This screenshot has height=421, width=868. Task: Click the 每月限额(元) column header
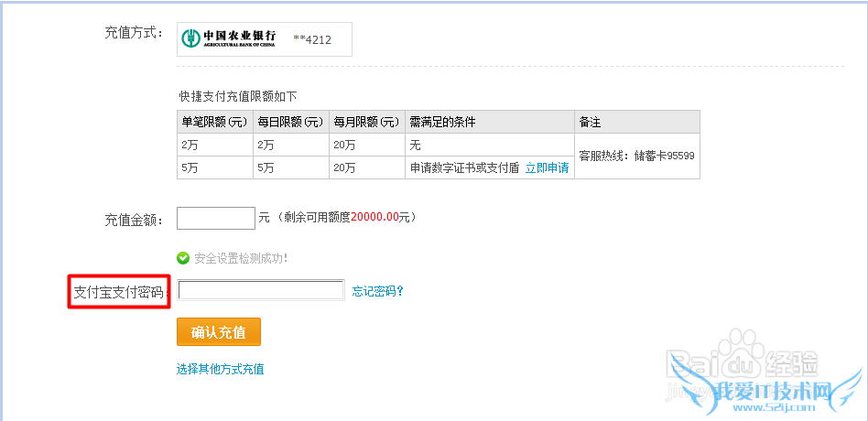coord(367,122)
